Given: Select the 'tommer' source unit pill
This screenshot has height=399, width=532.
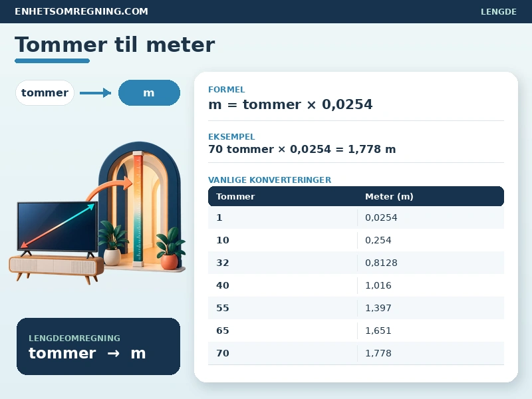Looking at the screenshot, I should point(45,92).
